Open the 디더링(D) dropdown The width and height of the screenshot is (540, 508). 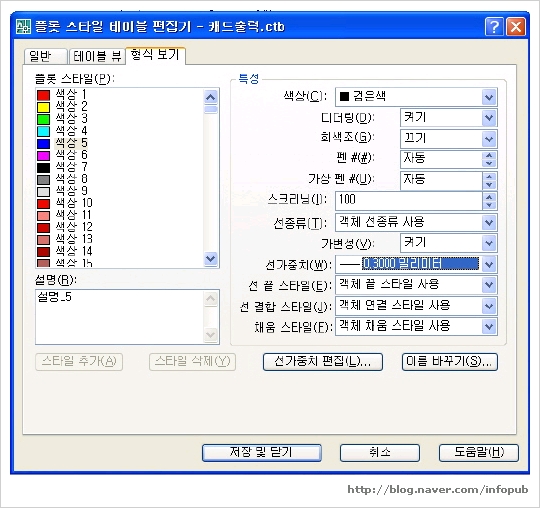coord(489,118)
